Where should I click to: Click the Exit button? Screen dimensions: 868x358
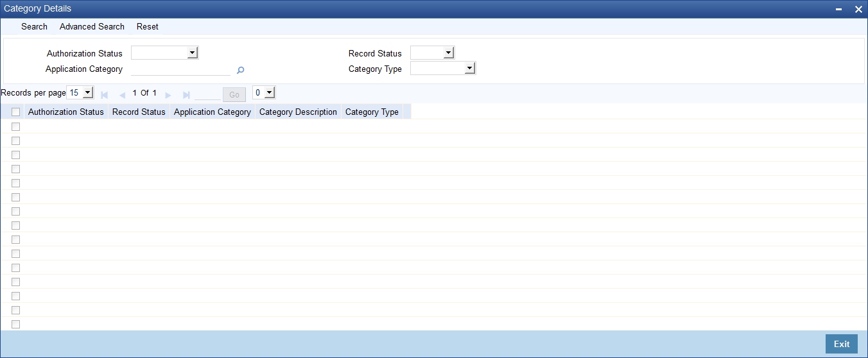(842, 344)
